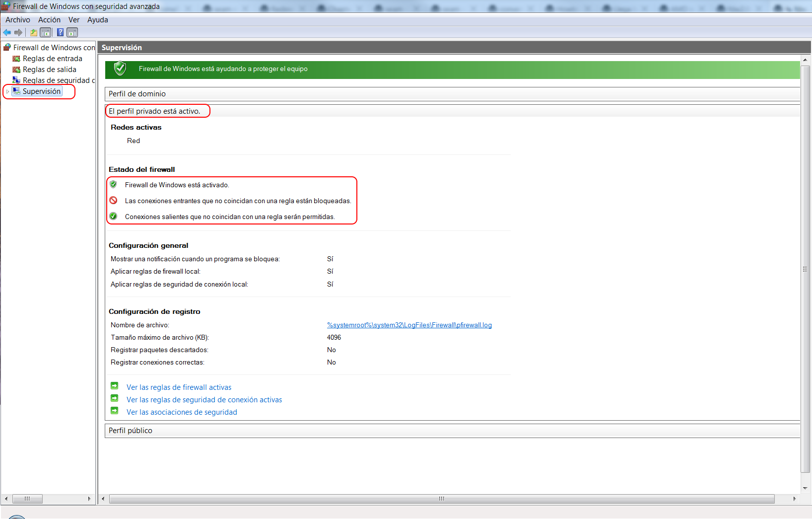Viewport: 812px width, 519px height.
Task: Click the 'Supervisión' pane header title
Action: point(122,48)
